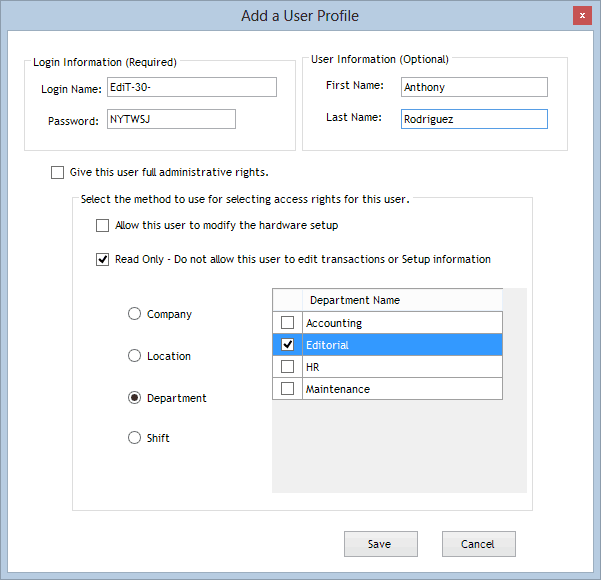Uncheck the Read Only checkbox
This screenshot has height=580, width=601.
pos(102,260)
